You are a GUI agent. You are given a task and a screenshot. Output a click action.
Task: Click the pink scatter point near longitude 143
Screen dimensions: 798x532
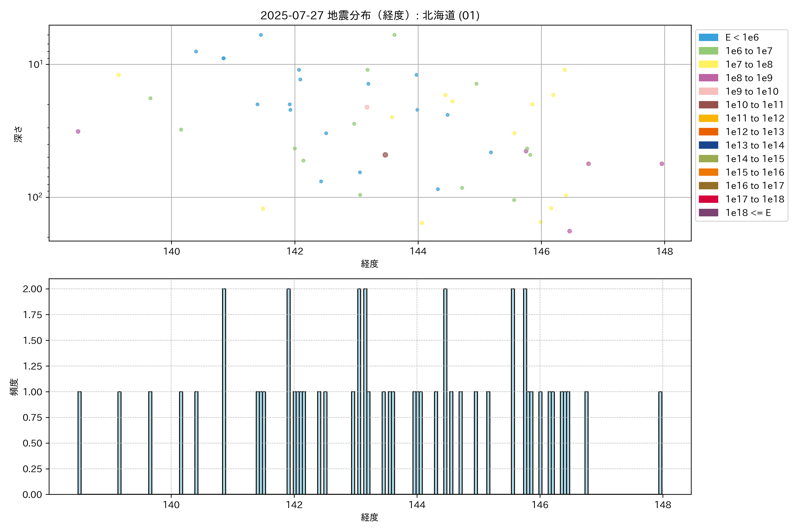coord(367,107)
